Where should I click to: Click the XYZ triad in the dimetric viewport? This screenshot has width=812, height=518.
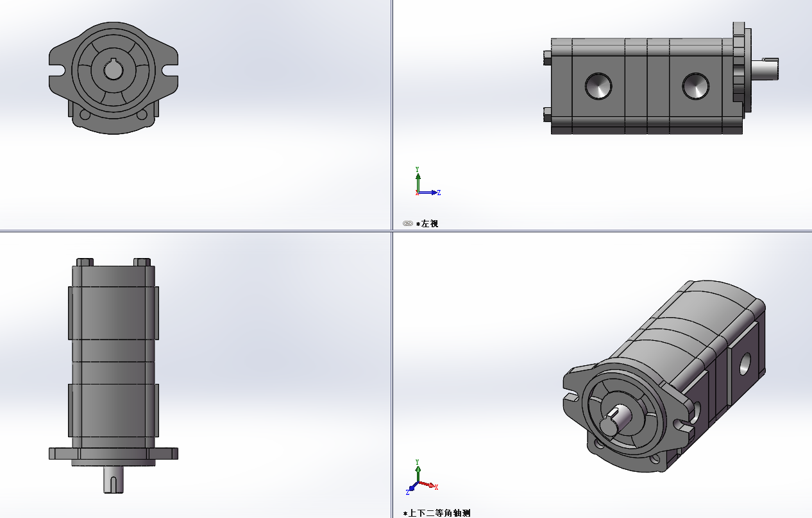point(421,478)
